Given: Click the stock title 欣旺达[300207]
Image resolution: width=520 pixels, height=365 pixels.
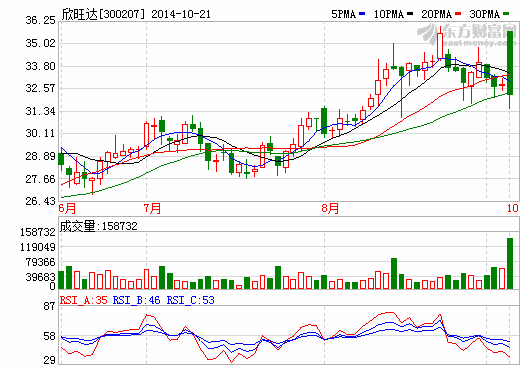Looking at the screenshot, I should [x=104, y=14].
